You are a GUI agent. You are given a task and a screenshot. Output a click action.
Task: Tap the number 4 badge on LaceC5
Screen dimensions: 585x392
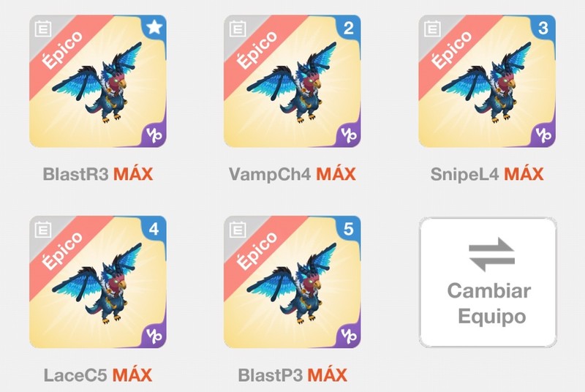pos(154,229)
